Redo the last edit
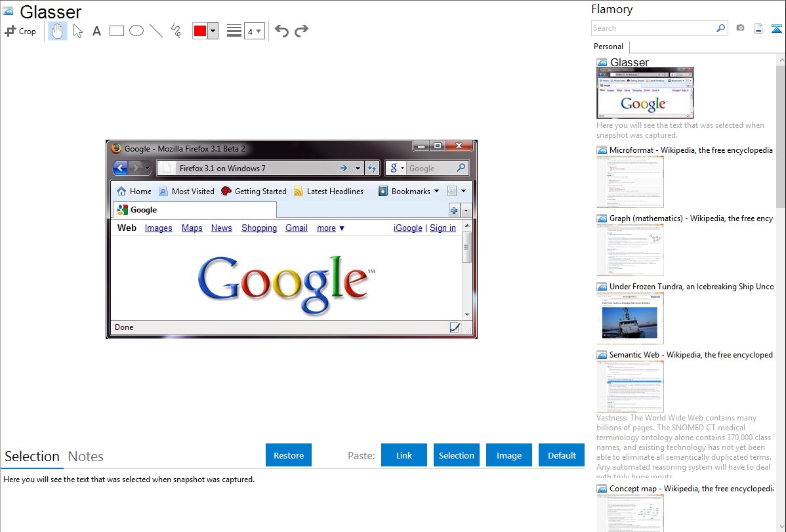This screenshot has height=532, width=786. (301, 31)
